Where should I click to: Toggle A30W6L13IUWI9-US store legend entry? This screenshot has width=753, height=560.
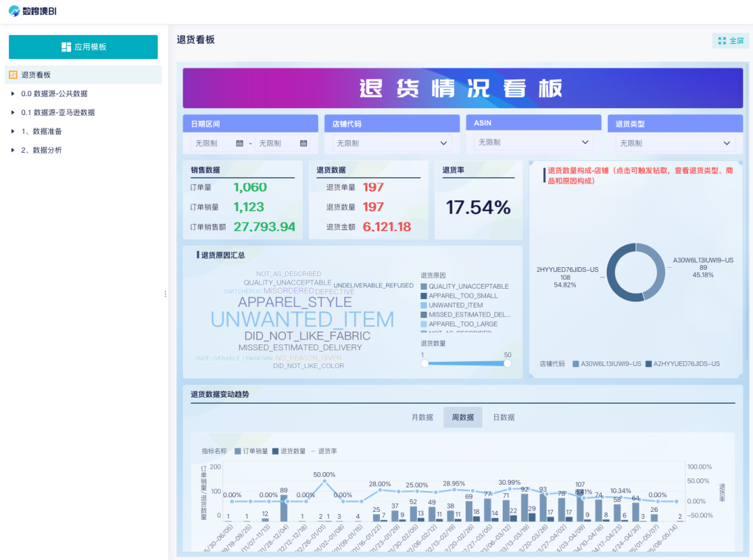607,364
